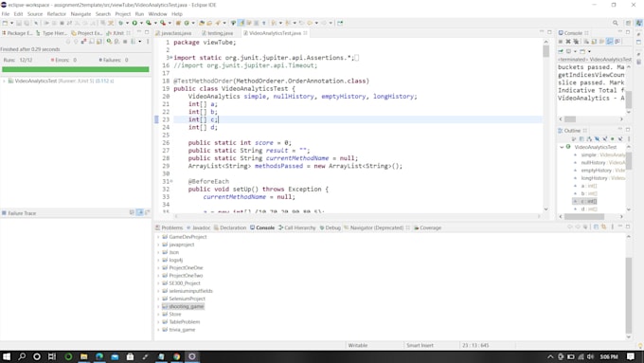The height and width of the screenshot is (363, 644).
Task: Click the Clear Console icon
Action: click(x=586, y=42)
